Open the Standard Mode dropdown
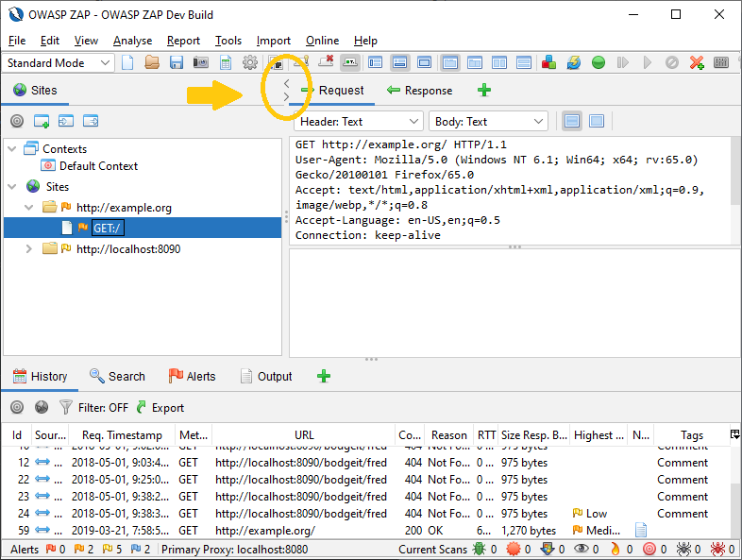 pyautogui.click(x=59, y=63)
